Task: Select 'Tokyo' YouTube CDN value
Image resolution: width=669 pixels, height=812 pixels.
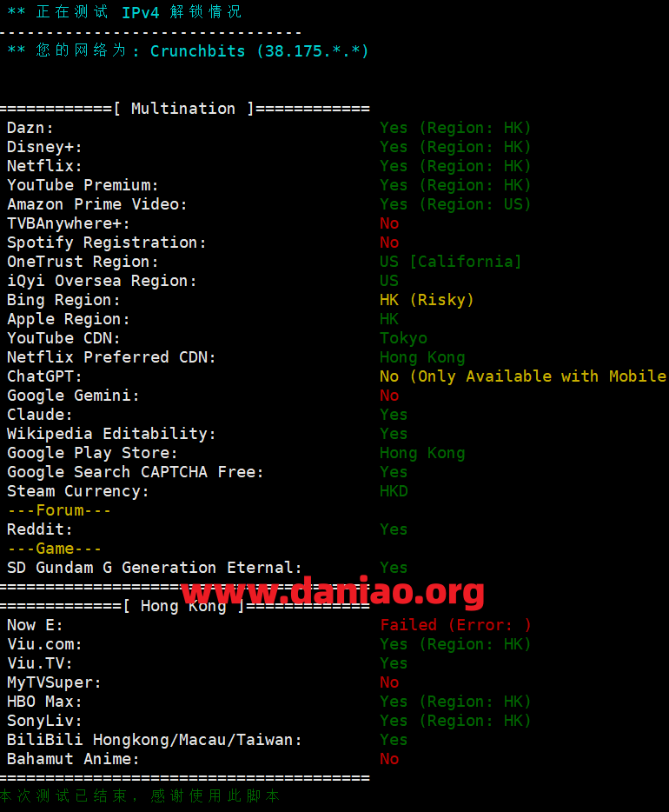Action: point(403,338)
